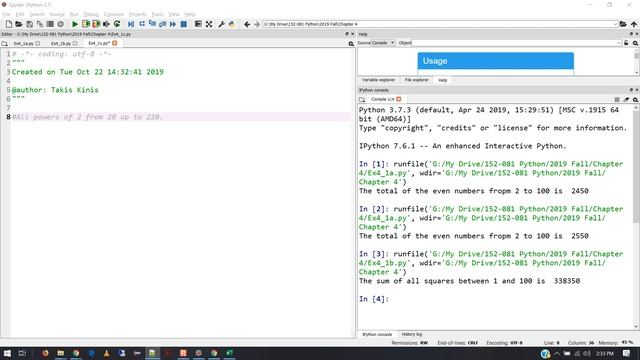Step into function in debugger
The width and height of the screenshot is (640, 360).
tap(152, 24)
